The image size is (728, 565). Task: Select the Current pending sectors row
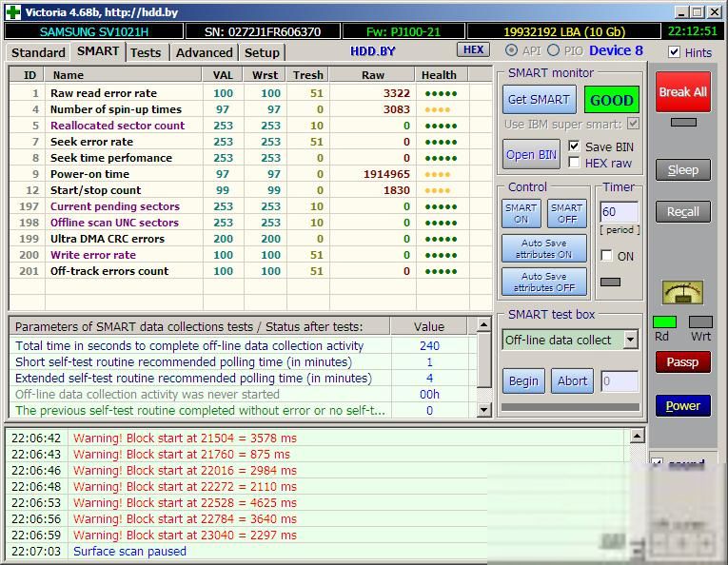tap(250, 206)
